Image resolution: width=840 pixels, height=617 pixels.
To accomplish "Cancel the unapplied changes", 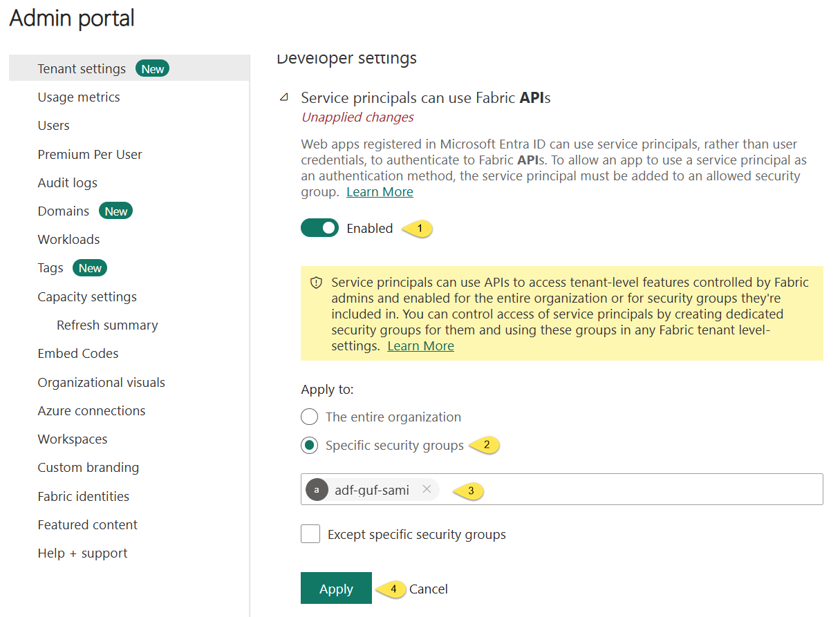I will click(428, 589).
